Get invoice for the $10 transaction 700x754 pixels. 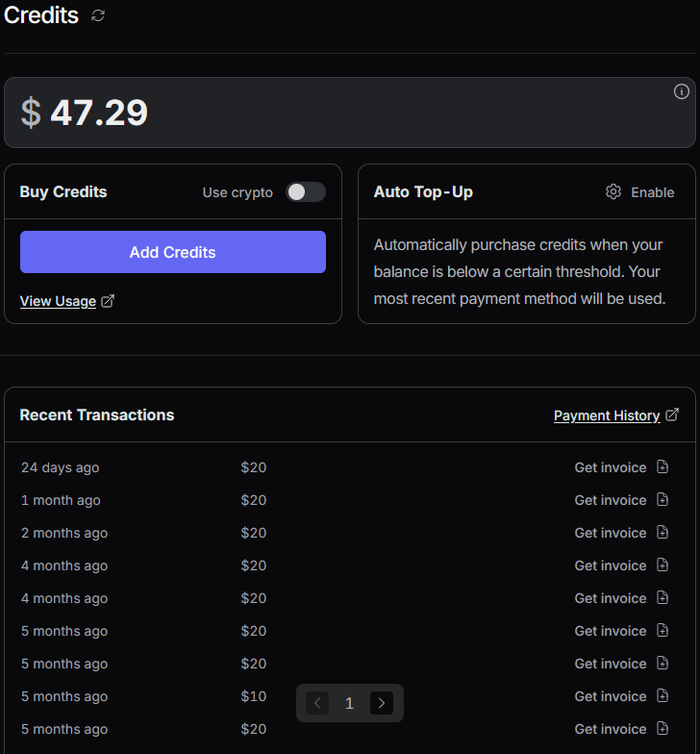coord(610,696)
